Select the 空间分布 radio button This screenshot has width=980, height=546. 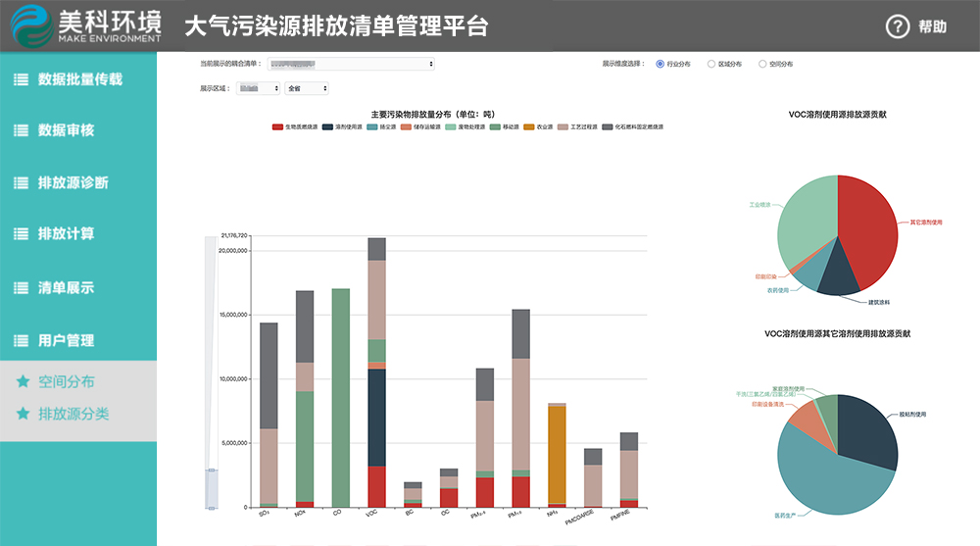coord(763,64)
